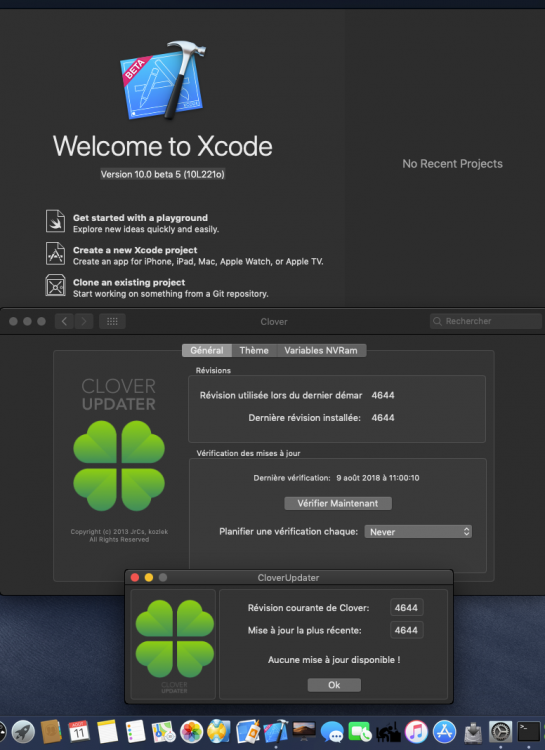Screen dimensions: 545x750
Task: Click Dernière révision installée label
Action: [x=304, y=418]
